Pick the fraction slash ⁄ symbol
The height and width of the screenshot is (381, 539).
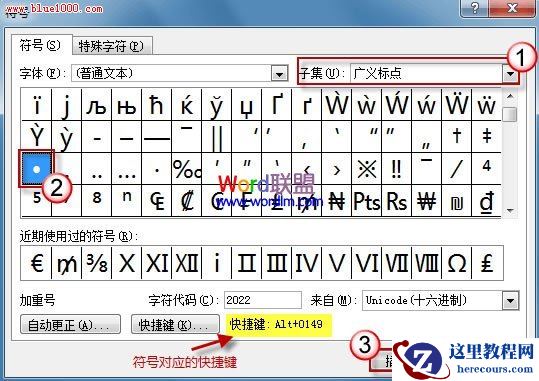[x=456, y=168]
